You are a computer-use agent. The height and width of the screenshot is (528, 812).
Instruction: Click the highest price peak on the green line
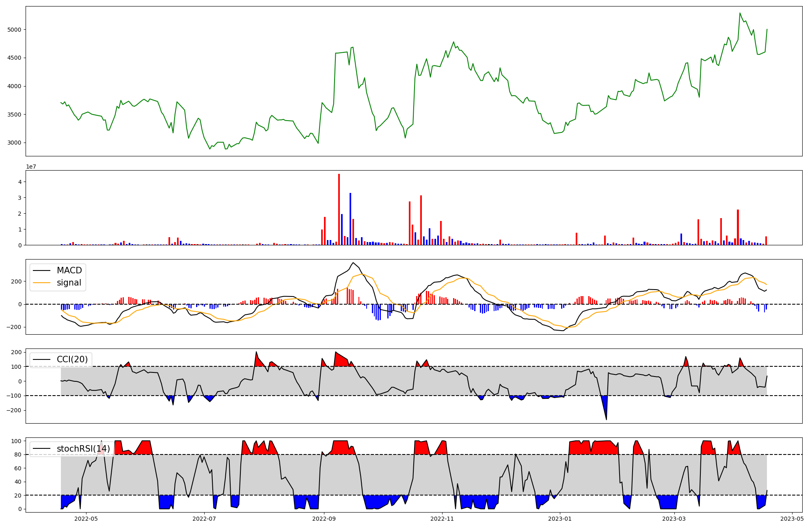tap(740, 13)
